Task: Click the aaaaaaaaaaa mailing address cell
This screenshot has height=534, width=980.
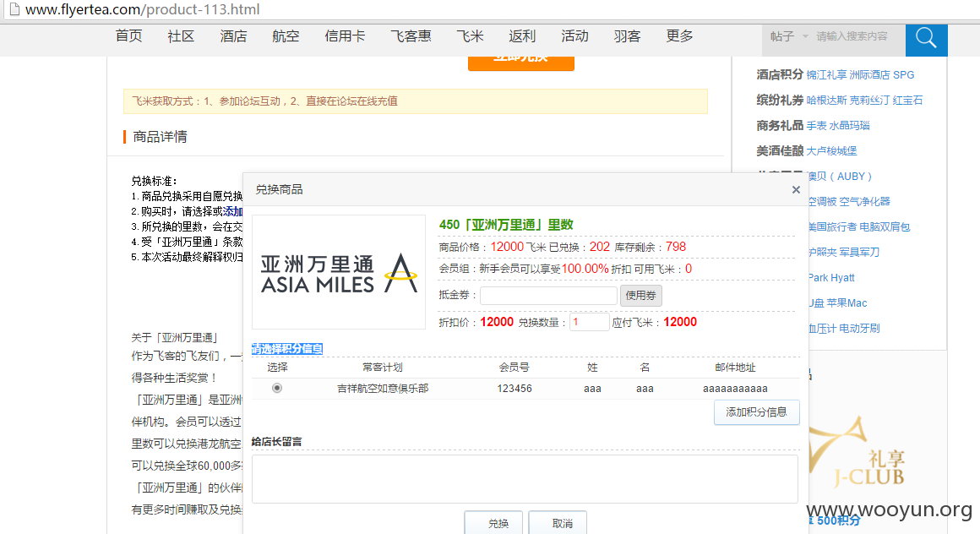Action: point(735,389)
